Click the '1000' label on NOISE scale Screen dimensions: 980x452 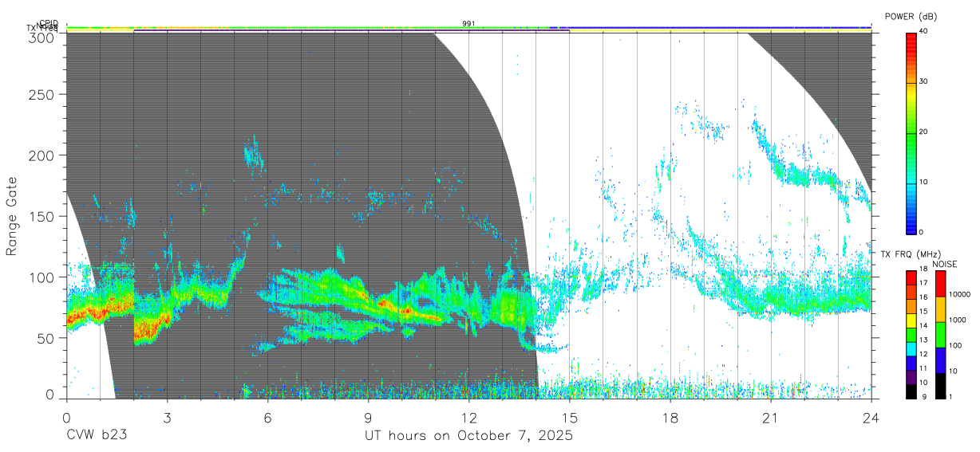(958, 320)
